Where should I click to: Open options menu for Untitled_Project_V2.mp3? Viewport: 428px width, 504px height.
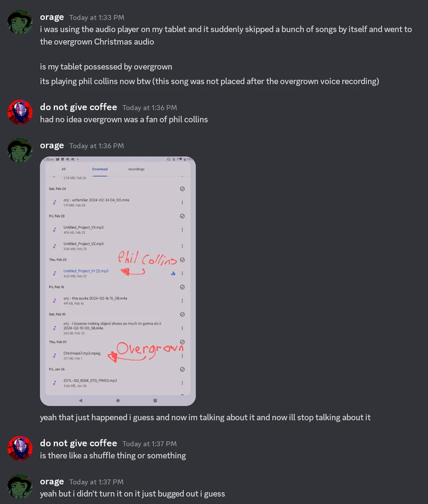[x=182, y=246]
